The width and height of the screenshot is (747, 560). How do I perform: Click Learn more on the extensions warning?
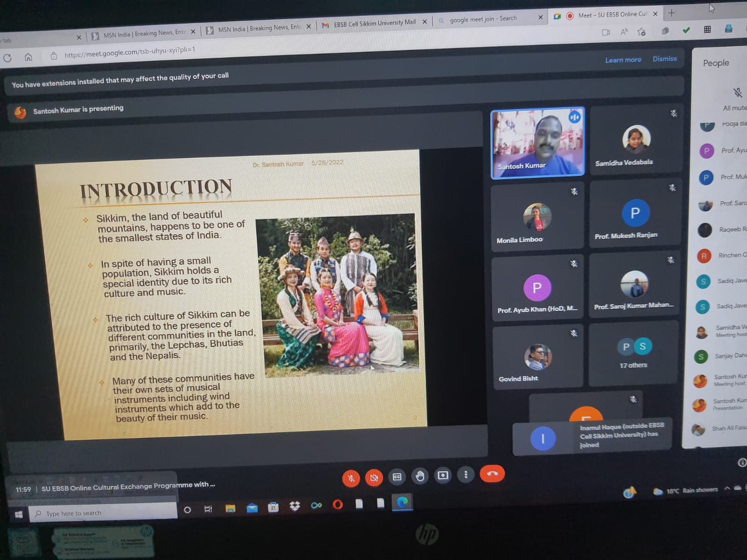(623, 60)
